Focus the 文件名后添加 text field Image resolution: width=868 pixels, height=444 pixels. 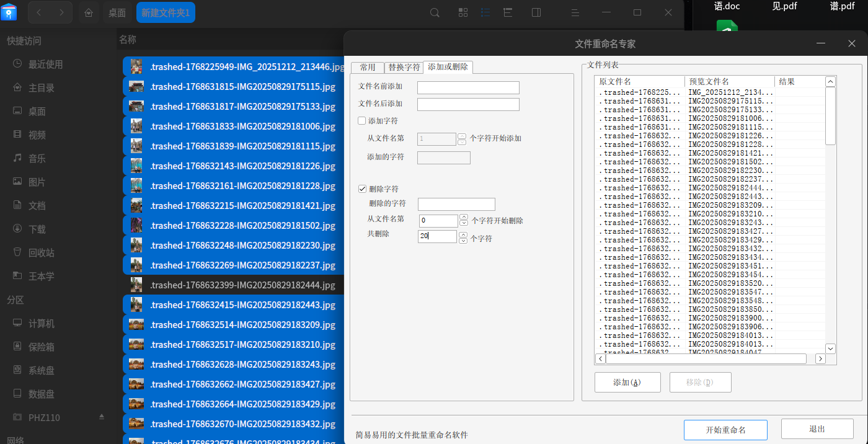[x=468, y=104]
